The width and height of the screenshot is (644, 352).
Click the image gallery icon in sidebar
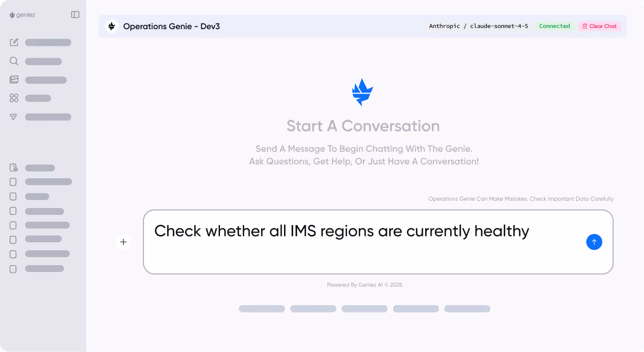coord(14,79)
